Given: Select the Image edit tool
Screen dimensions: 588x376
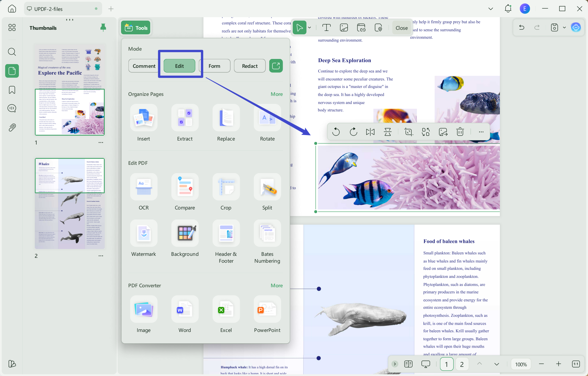Looking at the screenshot, I should pyautogui.click(x=344, y=28).
